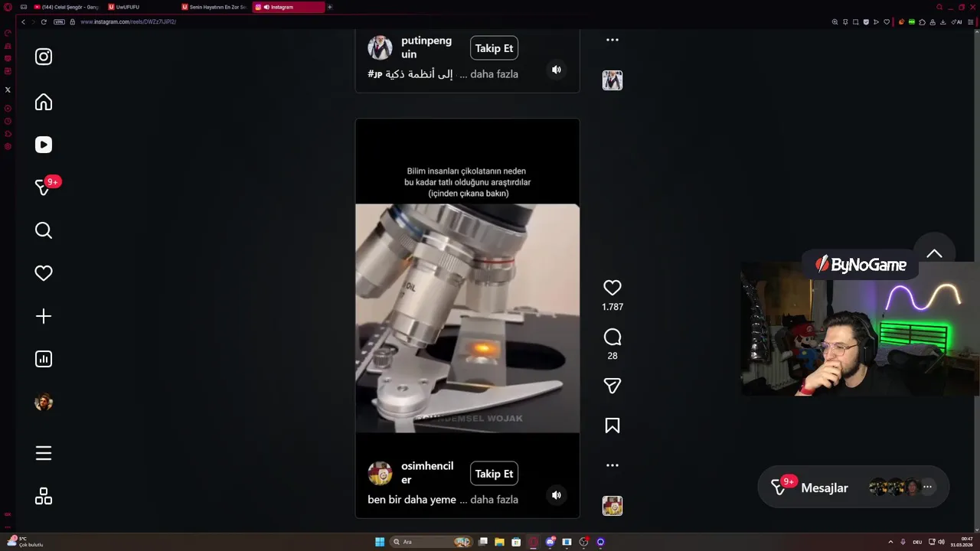Select the Instagram browser tab
Screen dimensions: 980x551
tap(288, 7)
